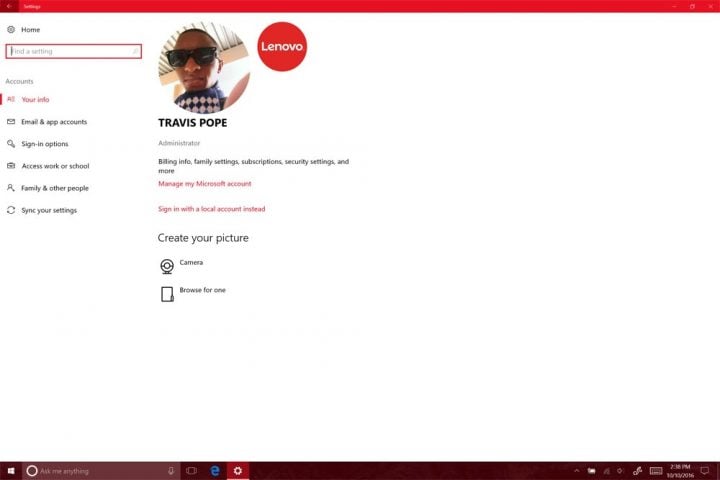The width and height of the screenshot is (720, 480).
Task: Click Manage my Microsoft account link
Action: tap(205, 184)
